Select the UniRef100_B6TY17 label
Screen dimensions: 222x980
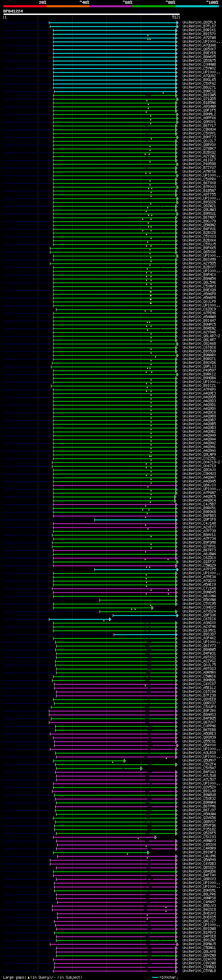(x=199, y=125)
